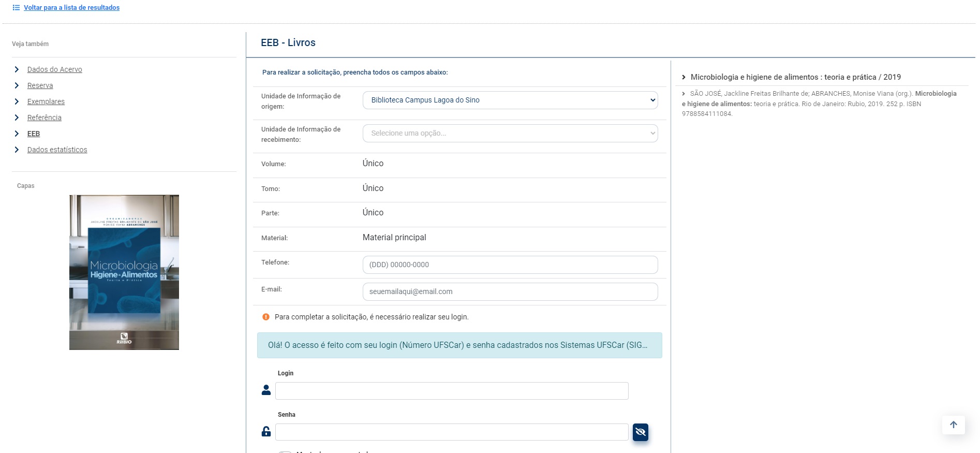Image resolution: width=980 pixels, height=453 pixels.
Task: Click the orange warning icon about login
Action: [x=266, y=317]
